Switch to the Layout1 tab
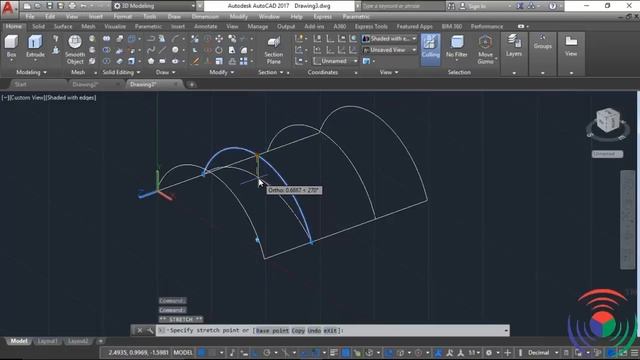This screenshot has width=640, height=360. 47,341
